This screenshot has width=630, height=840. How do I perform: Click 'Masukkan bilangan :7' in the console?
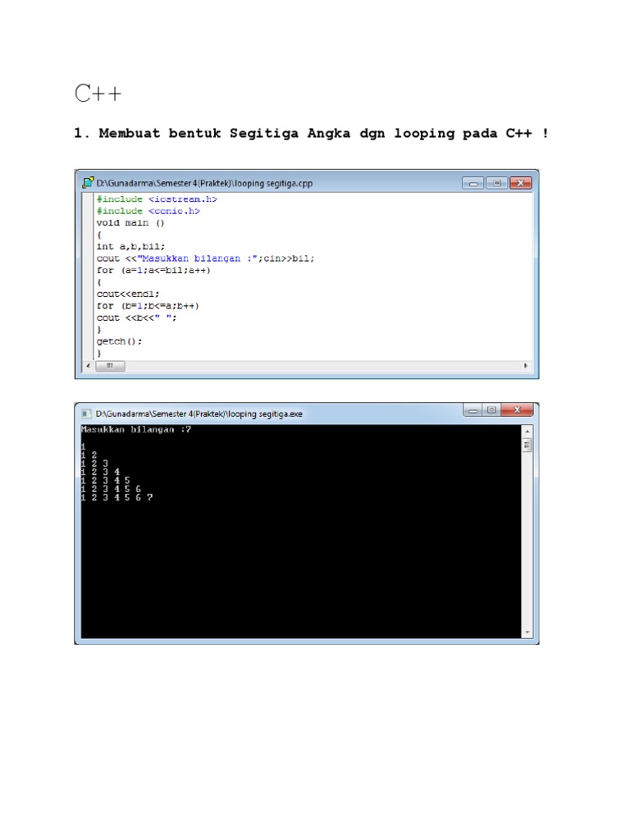[x=135, y=430]
